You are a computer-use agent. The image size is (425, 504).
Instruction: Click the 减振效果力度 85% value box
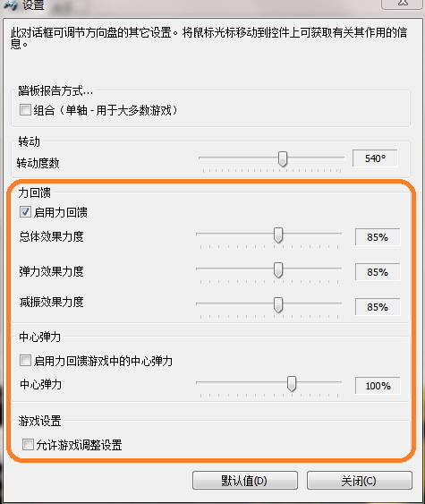378,307
